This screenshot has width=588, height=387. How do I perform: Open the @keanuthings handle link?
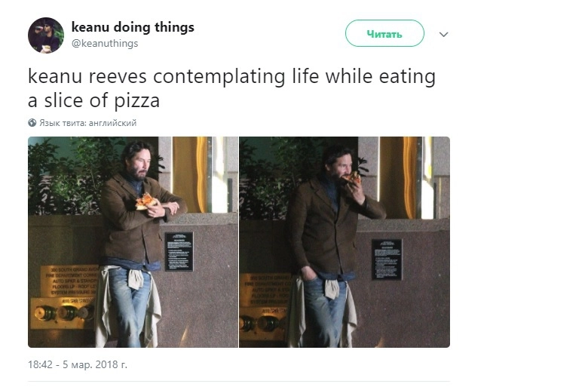click(x=105, y=44)
